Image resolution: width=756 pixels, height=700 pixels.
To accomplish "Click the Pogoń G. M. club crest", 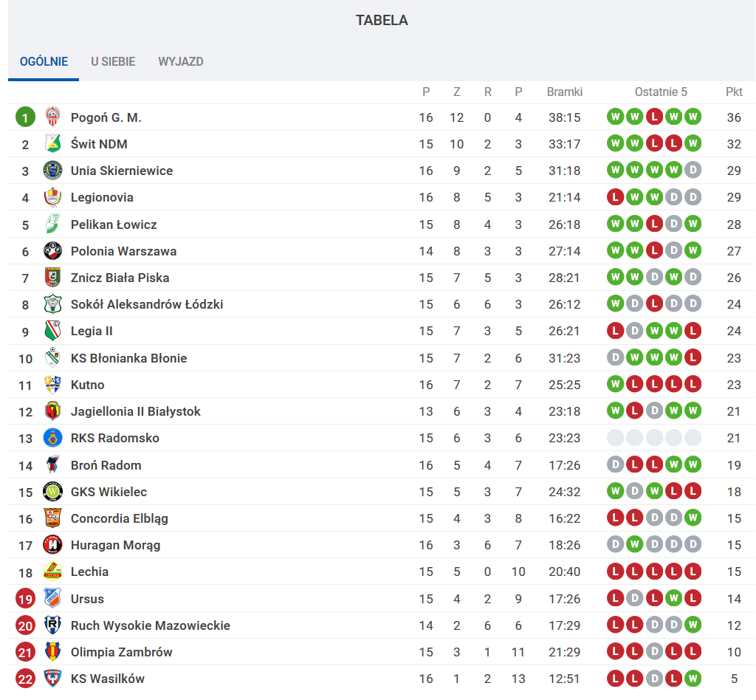I will pyautogui.click(x=52, y=117).
